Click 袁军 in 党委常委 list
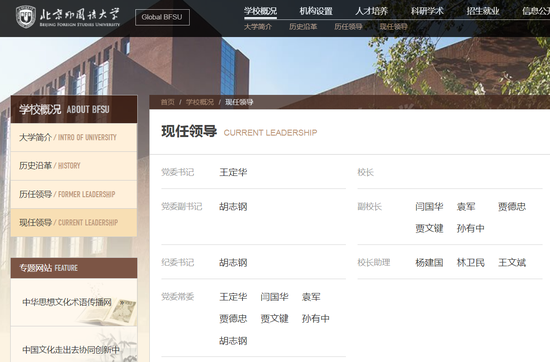The image size is (550, 362). click(x=311, y=297)
